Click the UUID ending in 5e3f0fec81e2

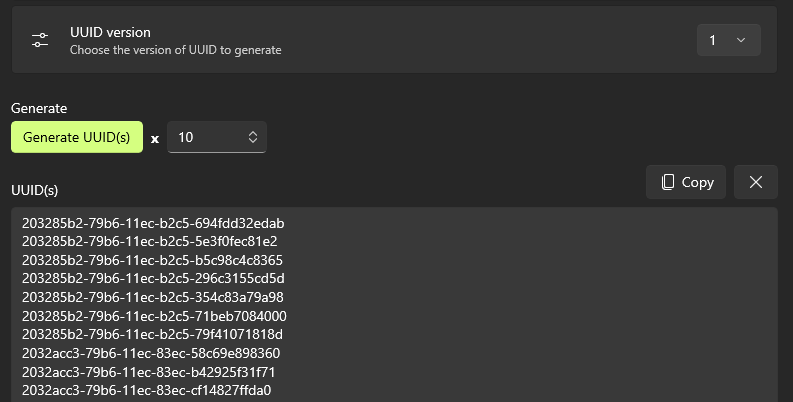(150, 241)
